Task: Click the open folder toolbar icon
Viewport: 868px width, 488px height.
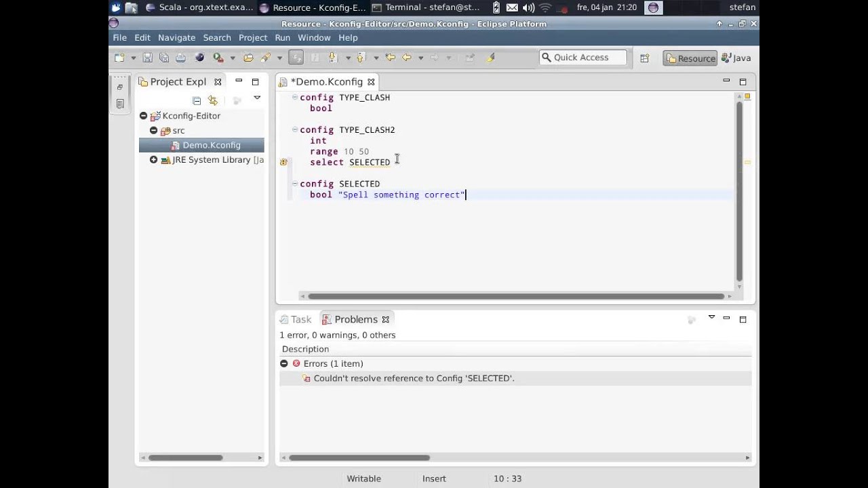Action: point(248,58)
